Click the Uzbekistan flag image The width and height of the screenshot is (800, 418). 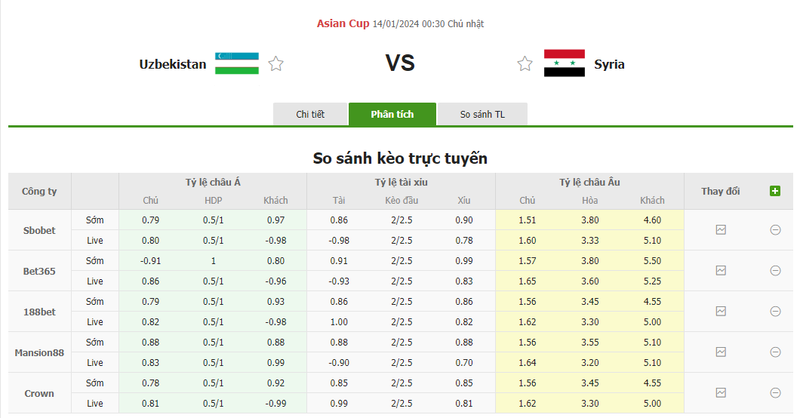(x=237, y=64)
